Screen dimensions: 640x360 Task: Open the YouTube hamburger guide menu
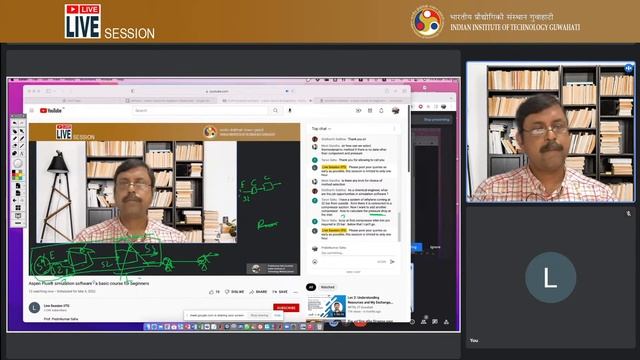click(31, 111)
